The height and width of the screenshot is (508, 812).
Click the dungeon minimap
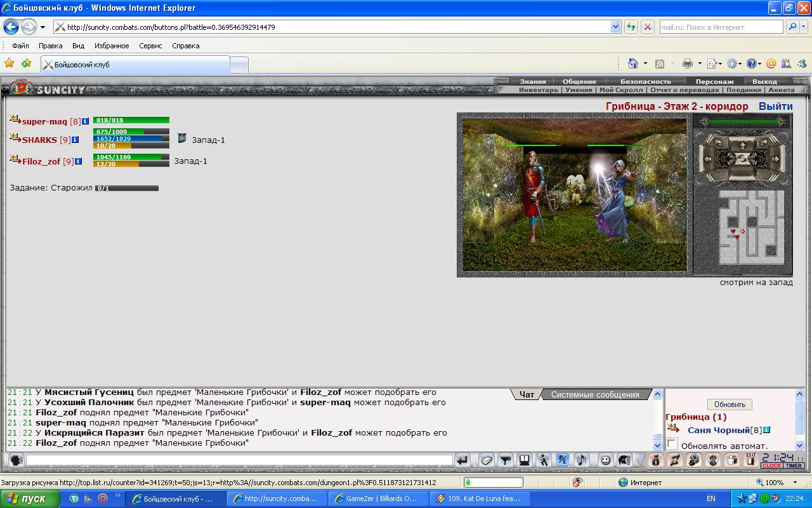coord(750,227)
